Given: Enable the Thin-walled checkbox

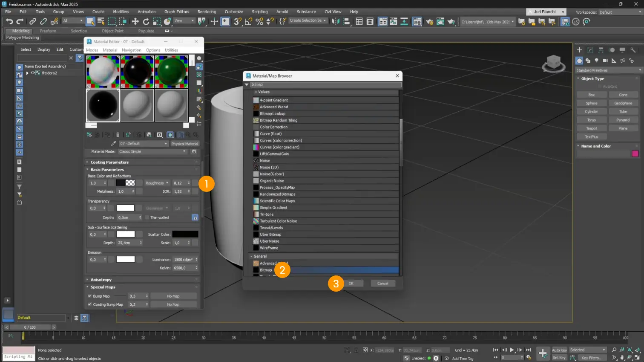Looking at the screenshot, I should point(146,217).
